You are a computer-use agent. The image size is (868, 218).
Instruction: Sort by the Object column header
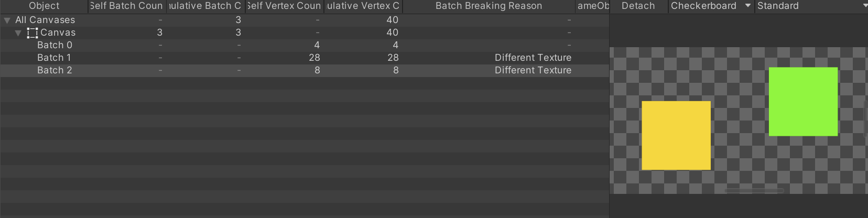(44, 6)
